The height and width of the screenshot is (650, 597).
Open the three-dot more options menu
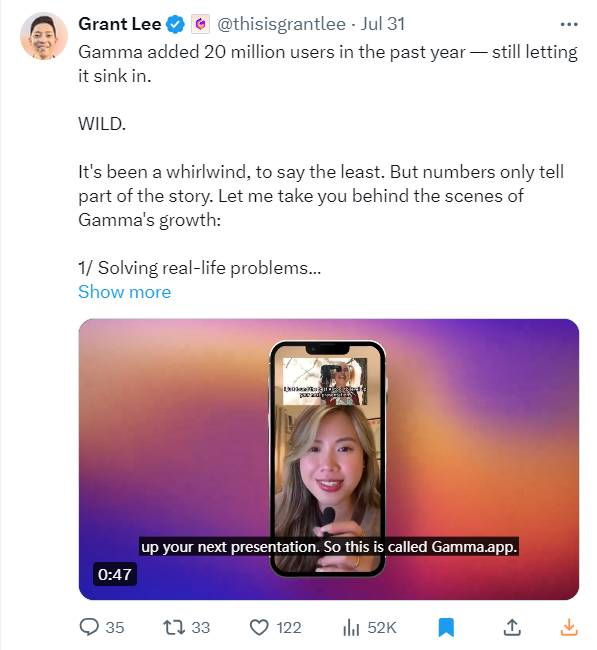point(569,24)
